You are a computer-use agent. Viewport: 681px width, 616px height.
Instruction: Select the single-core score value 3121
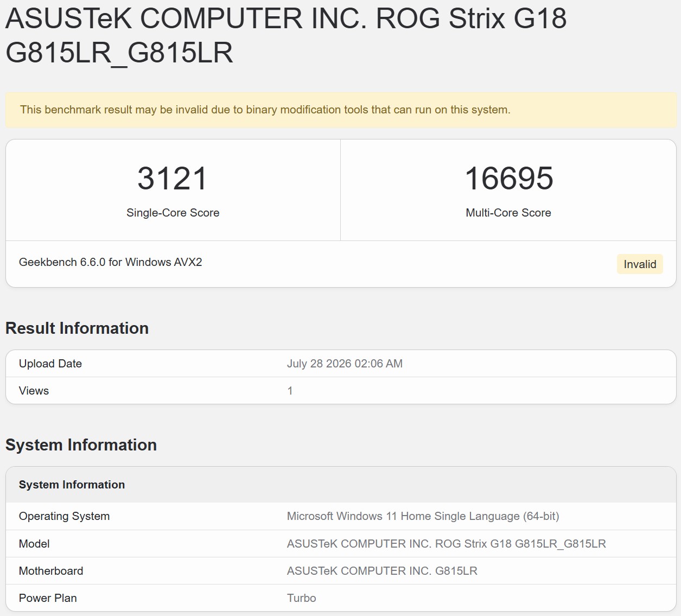[x=173, y=179]
